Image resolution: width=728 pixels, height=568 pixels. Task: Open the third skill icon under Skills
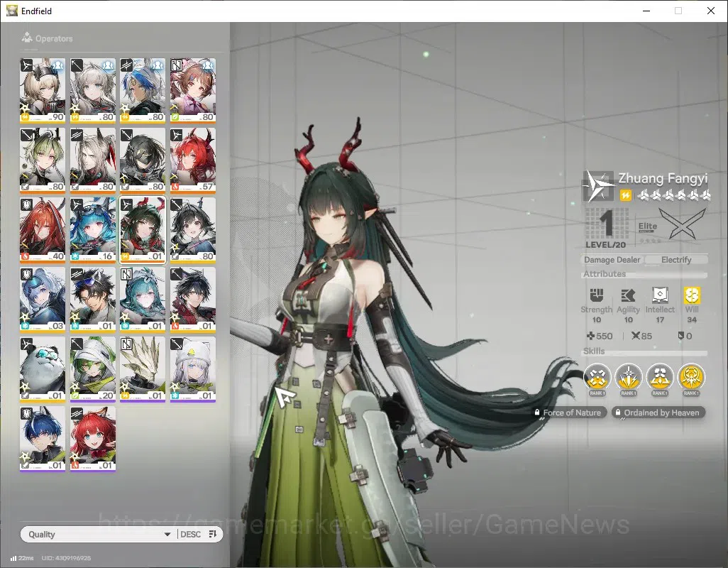click(660, 378)
